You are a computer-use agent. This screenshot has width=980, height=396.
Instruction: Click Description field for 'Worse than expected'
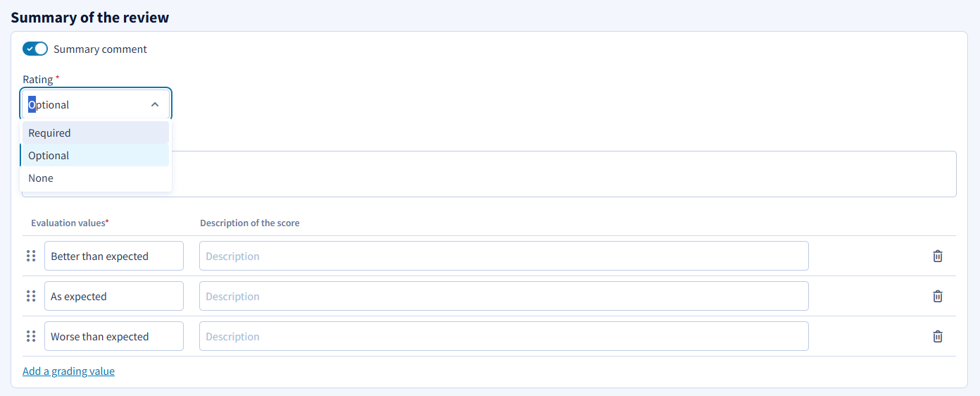point(504,336)
